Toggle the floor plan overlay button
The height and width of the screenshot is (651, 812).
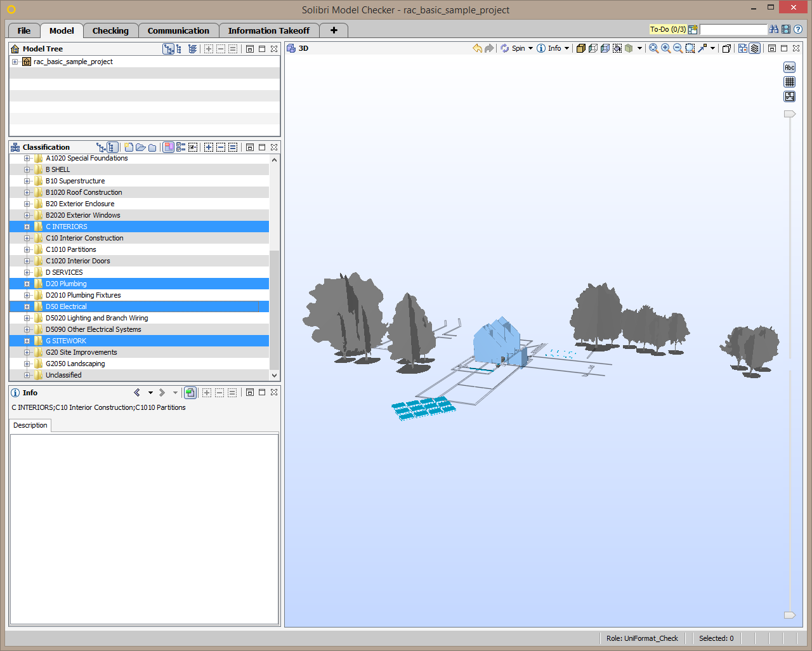point(789,96)
